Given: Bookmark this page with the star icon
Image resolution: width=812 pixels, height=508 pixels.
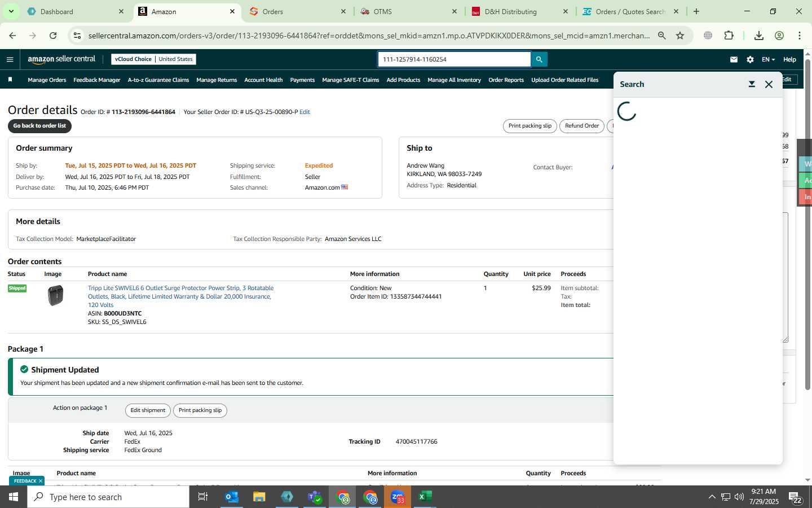Looking at the screenshot, I should pyautogui.click(x=680, y=36).
